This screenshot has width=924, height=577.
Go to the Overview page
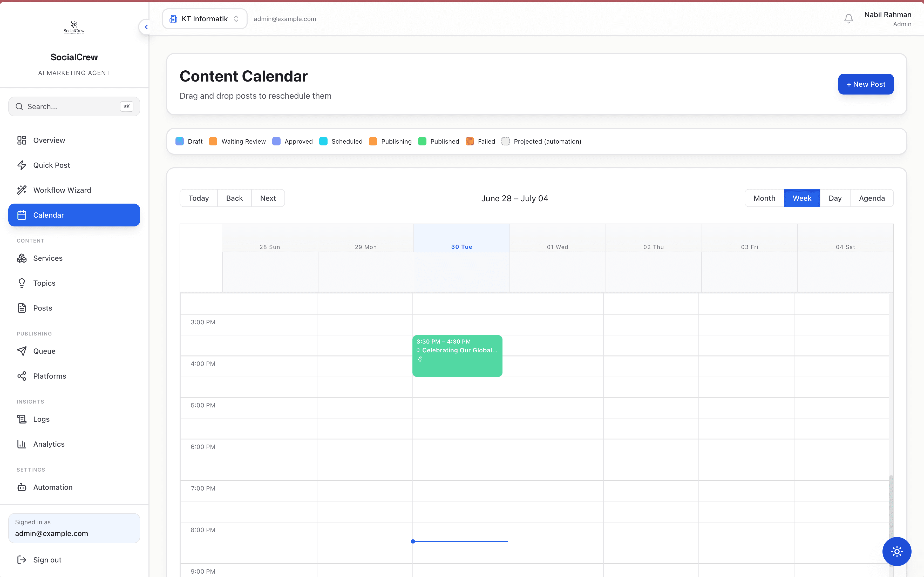click(74, 140)
